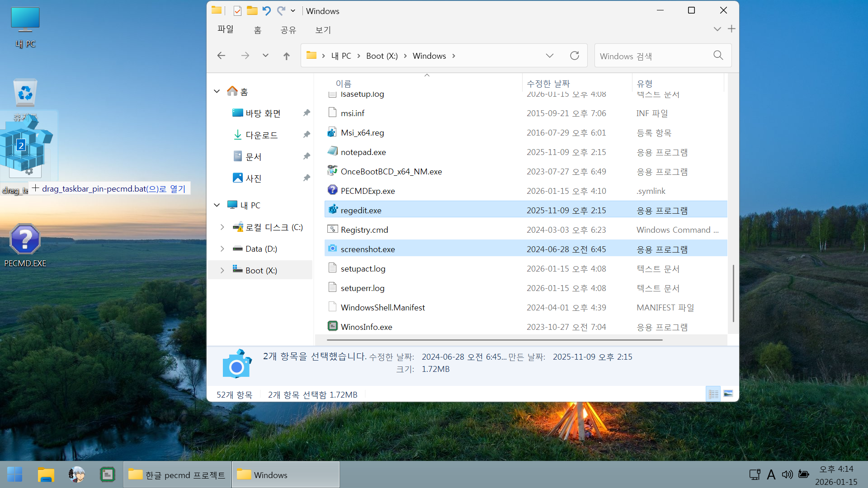
Task: Click the back navigation arrow
Action: 221,56
